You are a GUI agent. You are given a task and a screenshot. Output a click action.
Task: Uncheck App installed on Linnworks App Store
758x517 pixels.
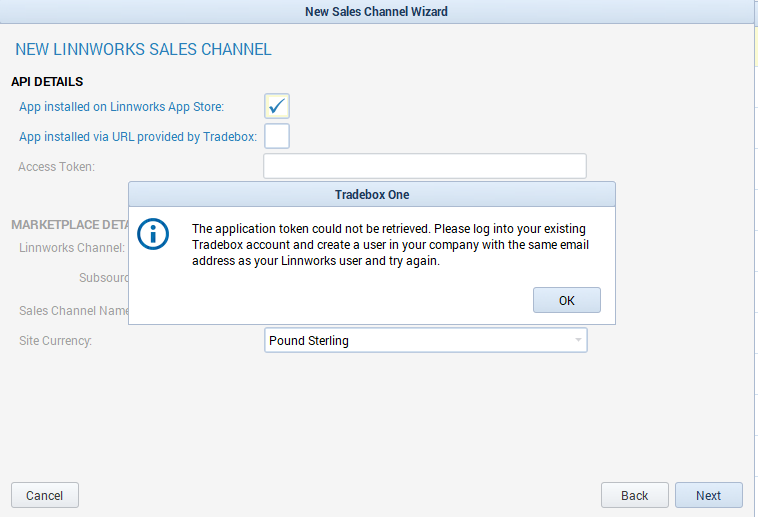click(277, 106)
